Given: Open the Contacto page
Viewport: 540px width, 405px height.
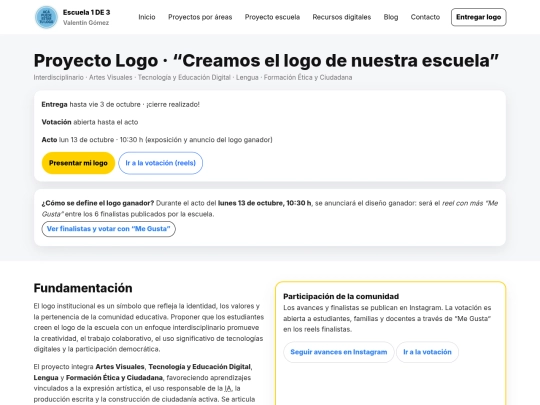Looking at the screenshot, I should [x=425, y=17].
